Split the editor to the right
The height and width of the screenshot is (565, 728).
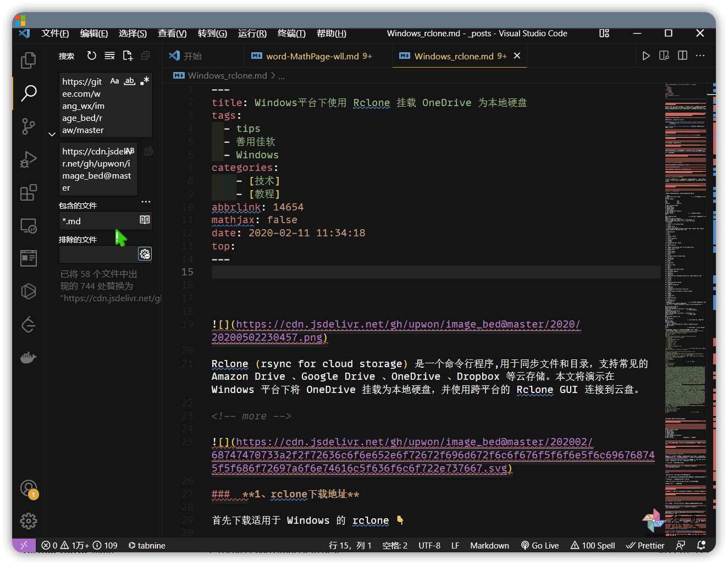coord(682,56)
